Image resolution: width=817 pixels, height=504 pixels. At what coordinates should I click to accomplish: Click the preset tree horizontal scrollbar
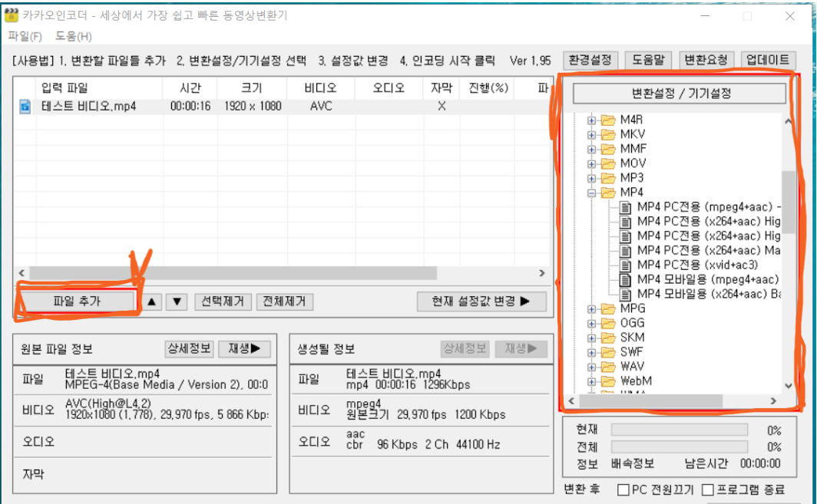click(x=651, y=401)
